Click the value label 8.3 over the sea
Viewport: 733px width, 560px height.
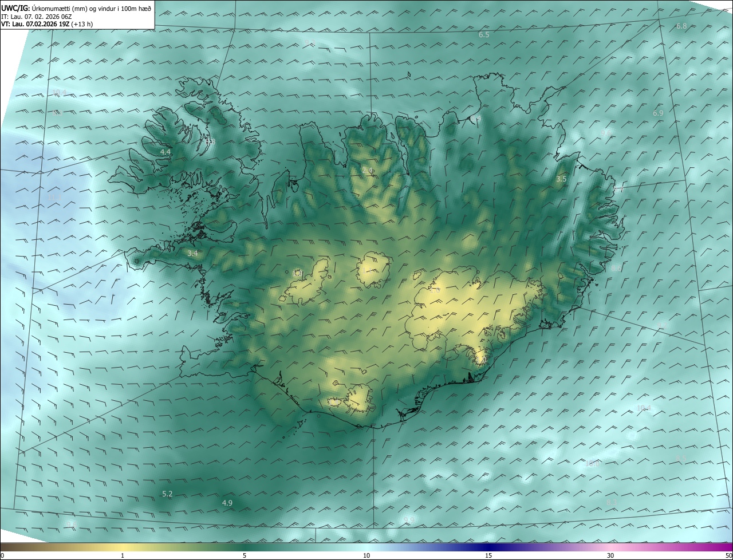pyautogui.click(x=612, y=502)
